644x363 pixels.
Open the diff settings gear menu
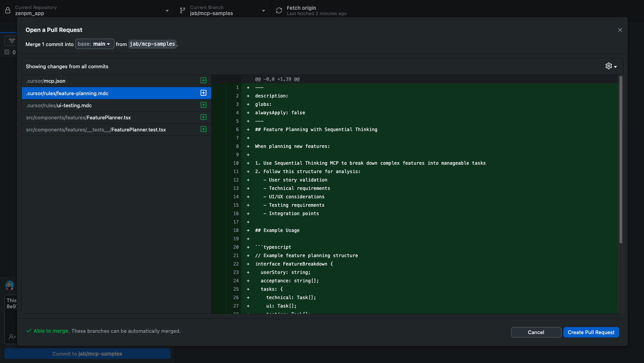click(611, 66)
